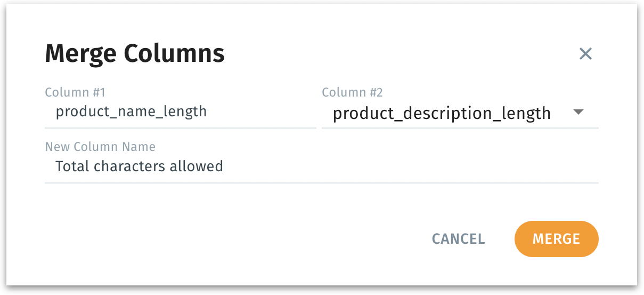Click the underline beneath Column #1 field

pos(180,128)
